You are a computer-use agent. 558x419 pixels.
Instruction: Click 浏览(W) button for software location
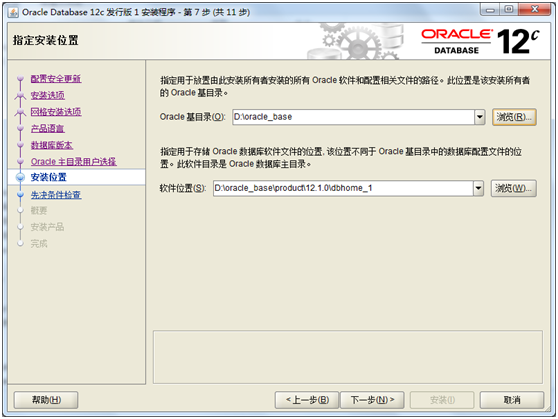click(514, 188)
